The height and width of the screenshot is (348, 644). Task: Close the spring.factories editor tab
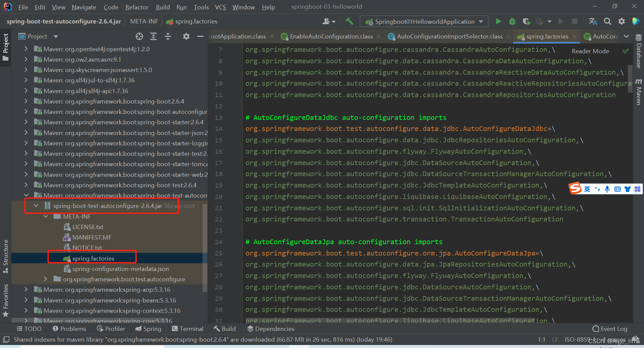(x=574, y=37)
